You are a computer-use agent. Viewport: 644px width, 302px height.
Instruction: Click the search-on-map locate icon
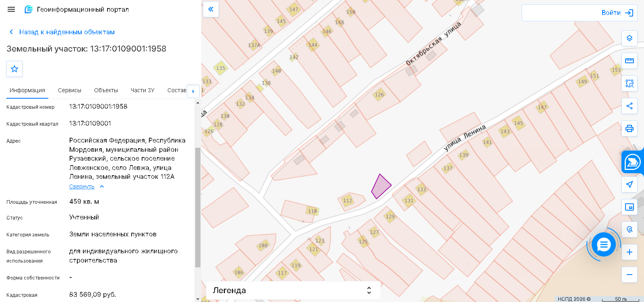[x=630, y=230]
